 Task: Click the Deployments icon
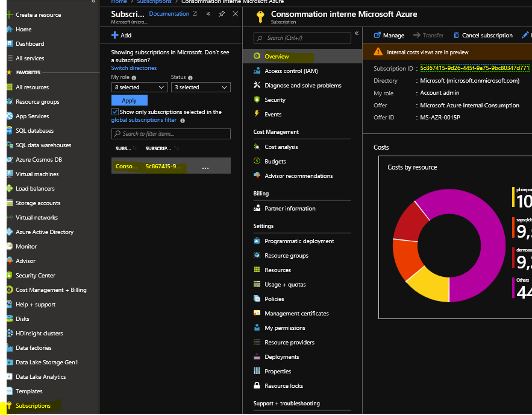click(257, 356)
